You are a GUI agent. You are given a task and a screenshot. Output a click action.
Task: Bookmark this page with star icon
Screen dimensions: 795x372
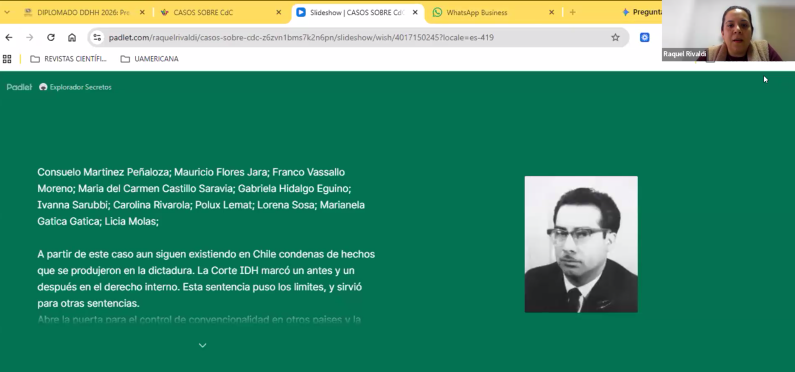pos(615,38)
